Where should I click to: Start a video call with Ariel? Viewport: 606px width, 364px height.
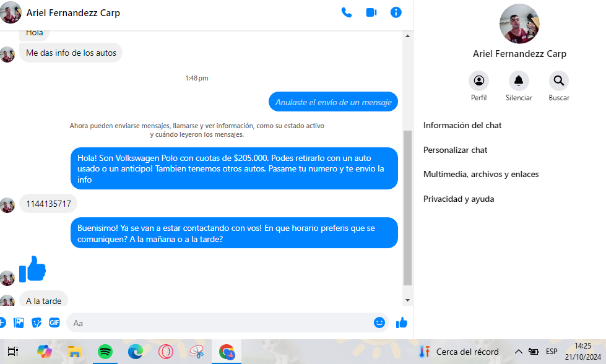pos(371,13)
